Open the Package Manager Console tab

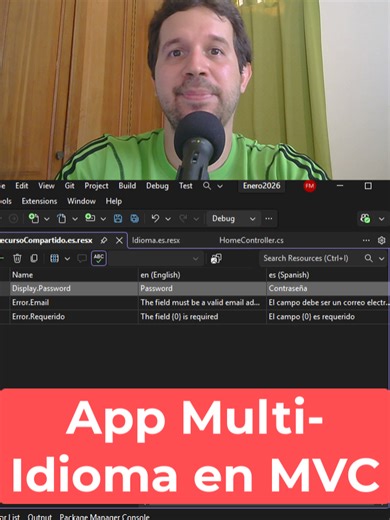point(104,517)
